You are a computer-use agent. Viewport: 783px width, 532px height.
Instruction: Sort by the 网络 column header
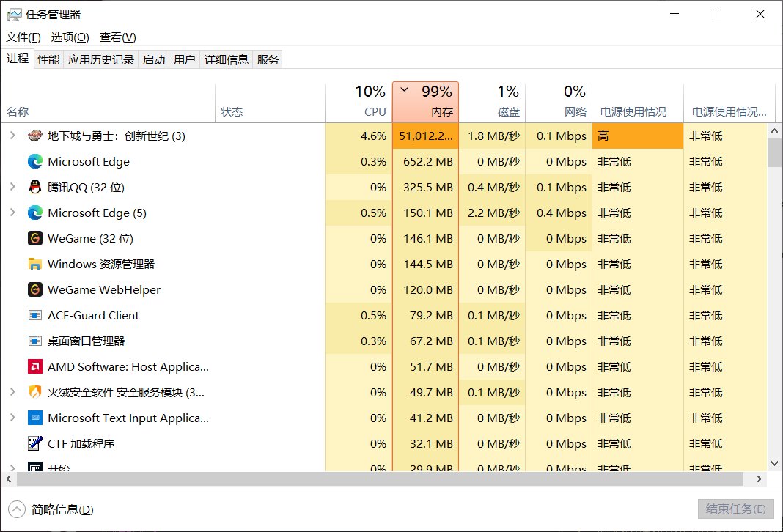click(559, 103)
